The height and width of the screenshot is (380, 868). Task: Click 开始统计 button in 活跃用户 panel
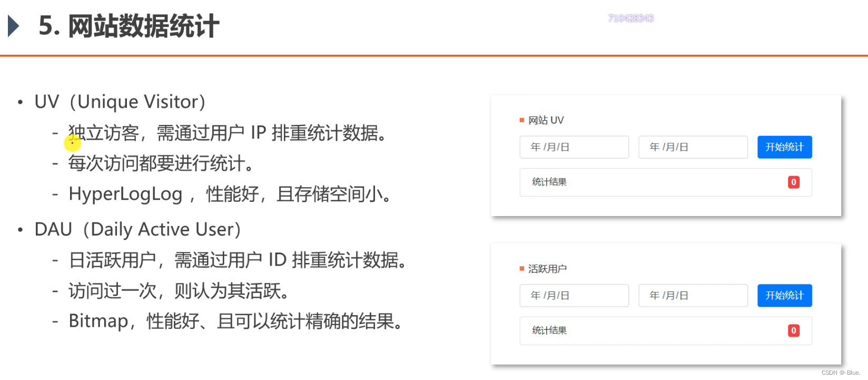[785, 296]
